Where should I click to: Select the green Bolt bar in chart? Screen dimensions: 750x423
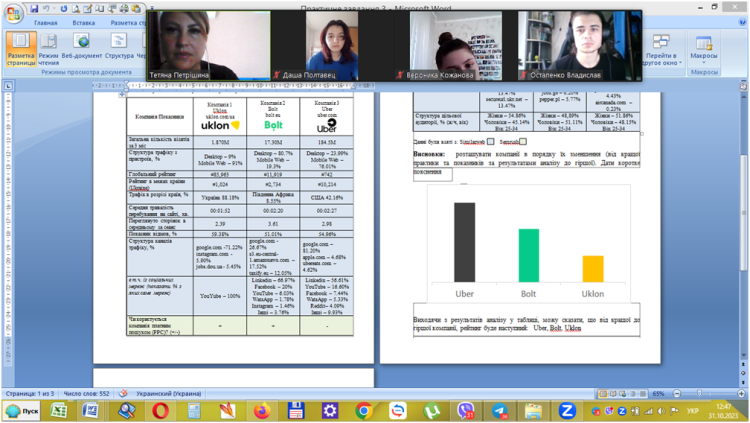[x=528, y=256]
